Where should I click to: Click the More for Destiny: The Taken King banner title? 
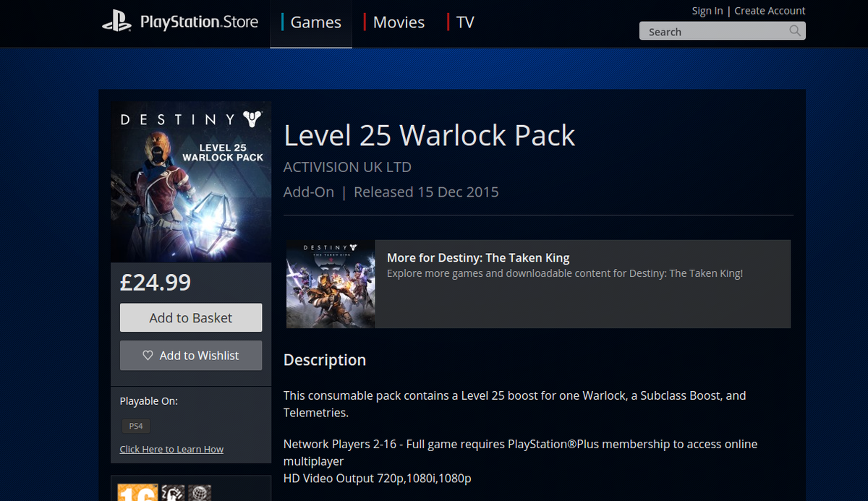(x=478, y=258)
